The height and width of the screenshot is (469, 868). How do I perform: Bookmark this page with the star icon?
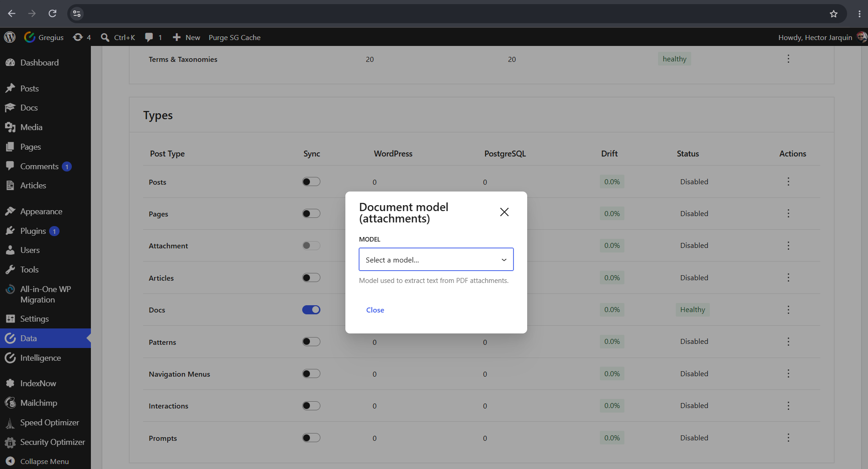tap(833, 14)
